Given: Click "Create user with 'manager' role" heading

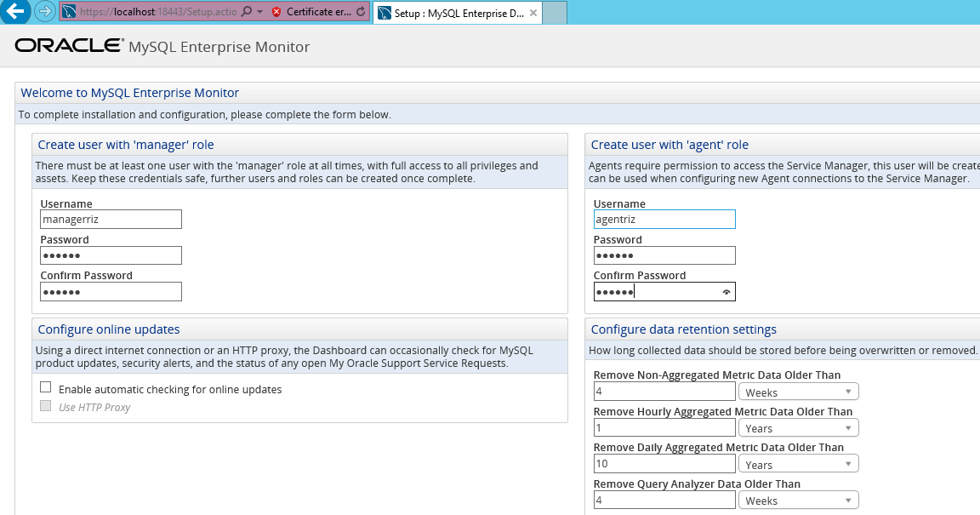Looking at the screenshot, I should (x=126, y=145).
